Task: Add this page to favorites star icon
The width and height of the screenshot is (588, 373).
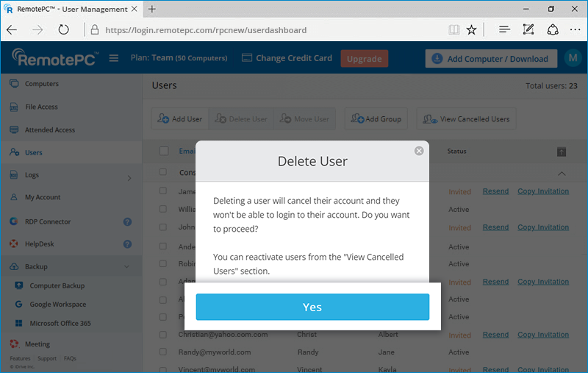Action: pos(471,30)
